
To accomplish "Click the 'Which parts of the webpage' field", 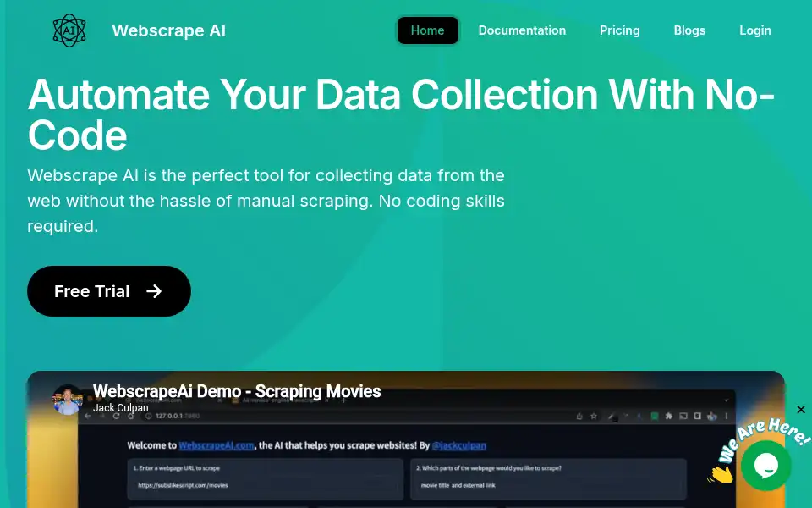I will pyautogui.click(x=548, y=479).
